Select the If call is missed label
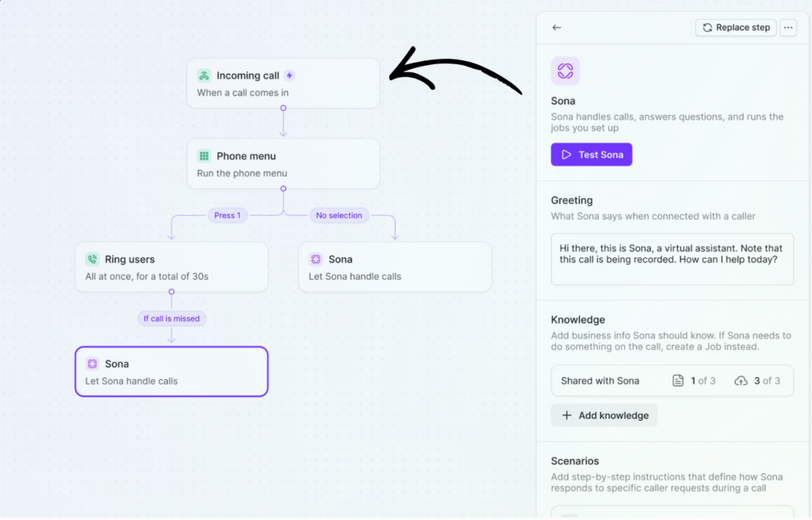Screen dimensions: 812x520 pos(171,319)
